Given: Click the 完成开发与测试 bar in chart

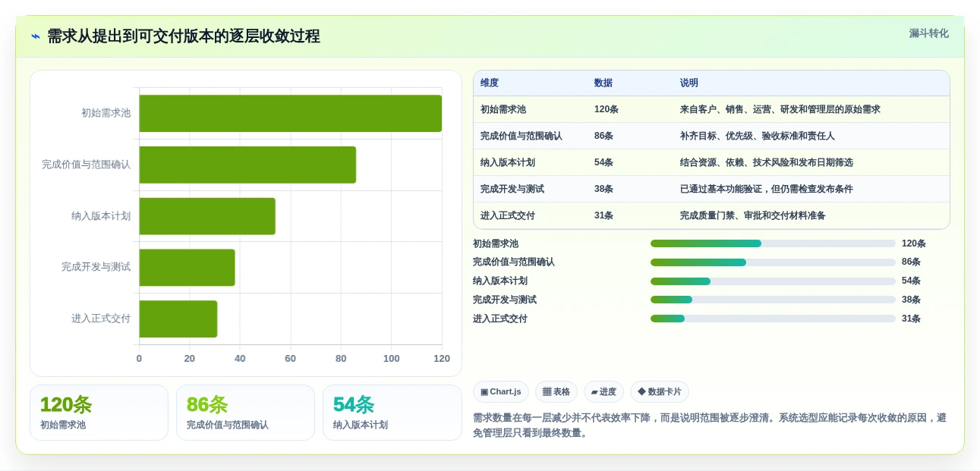Looking at the screenshot, I should click(187, 268).
